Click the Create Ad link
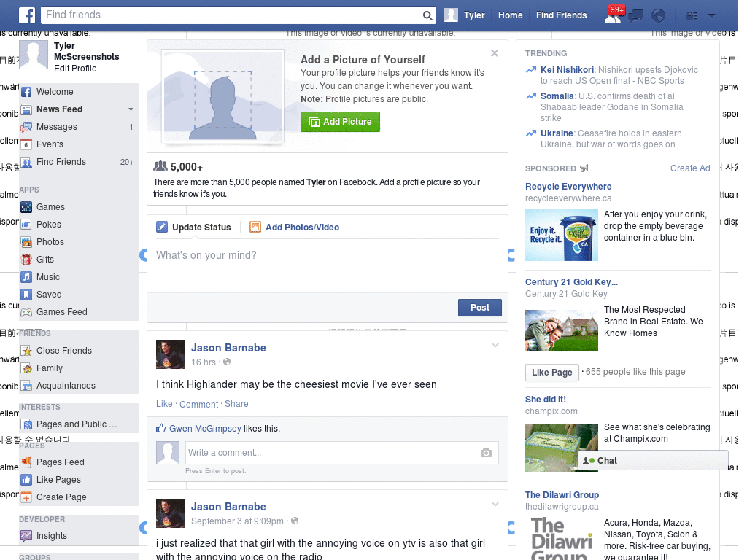This screenshot has width=747, height=560. tap(690, 168)
